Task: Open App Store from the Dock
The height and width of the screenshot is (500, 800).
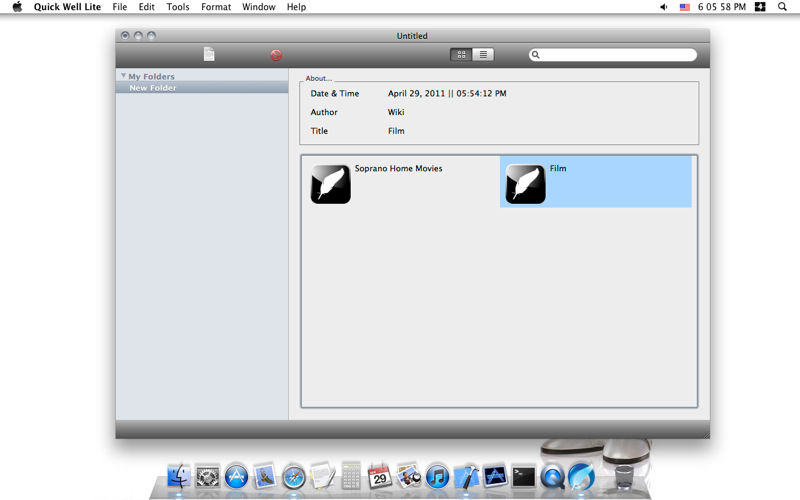Action: coord(236,477)
